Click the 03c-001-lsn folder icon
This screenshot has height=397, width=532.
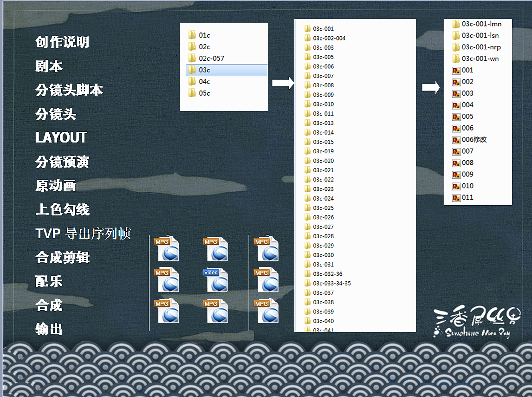click(456, 35)
